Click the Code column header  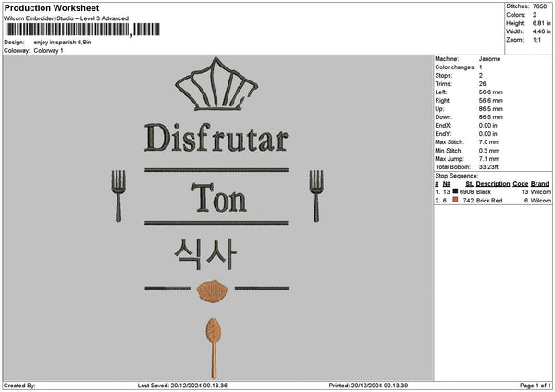[x=520, y=184]
